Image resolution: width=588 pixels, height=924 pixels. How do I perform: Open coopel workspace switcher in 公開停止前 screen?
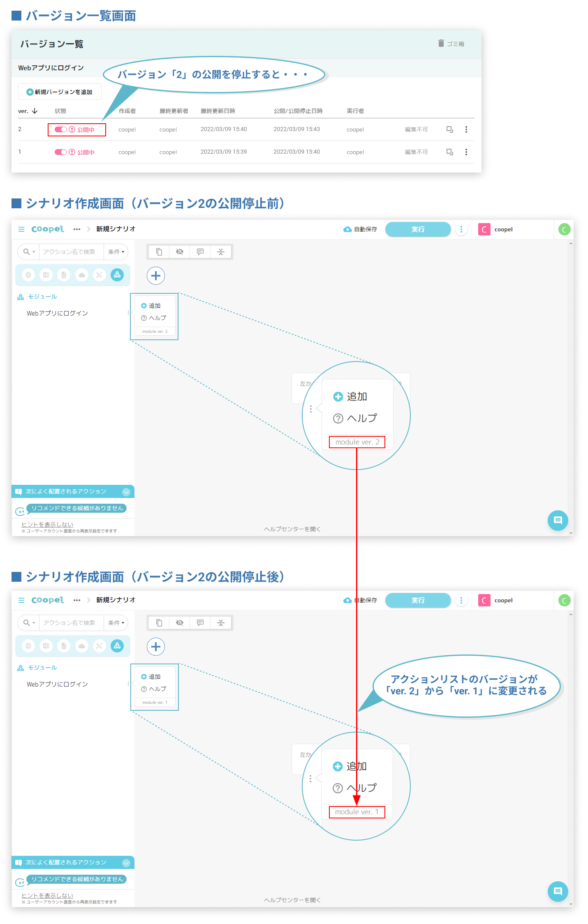pos(495,229)
